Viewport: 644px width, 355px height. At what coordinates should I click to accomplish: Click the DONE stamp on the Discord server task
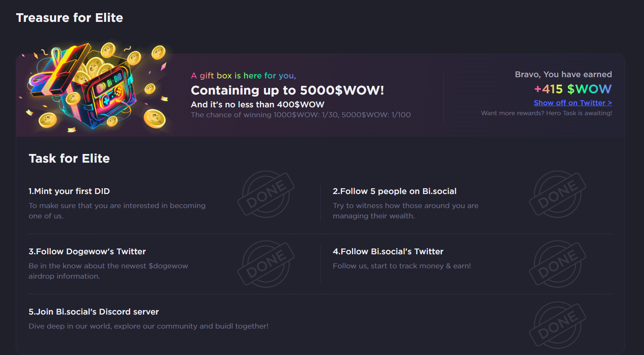[x=557, y=325]
